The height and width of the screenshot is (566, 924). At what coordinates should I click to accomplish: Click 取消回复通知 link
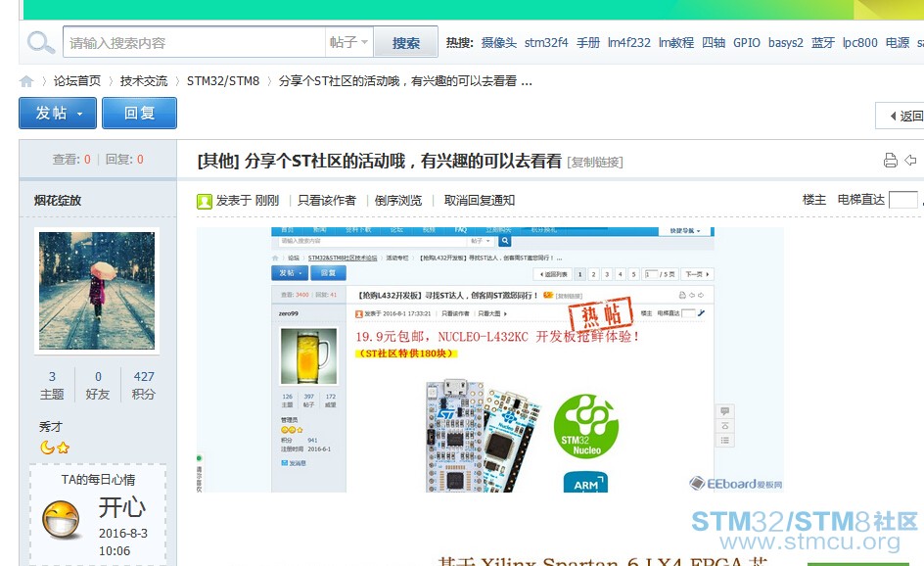click(480, 201)
